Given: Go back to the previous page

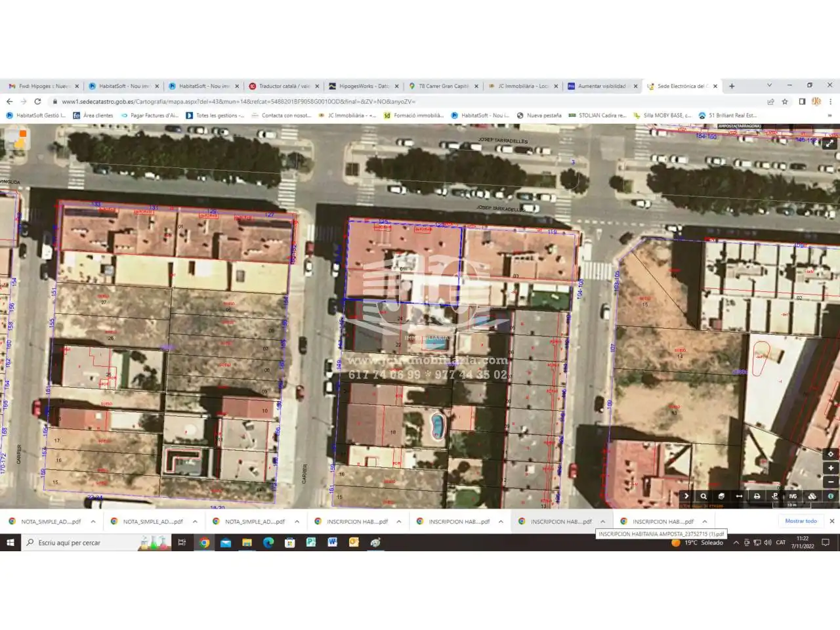Looking at the screenshot, I should (x=9, y=102).
